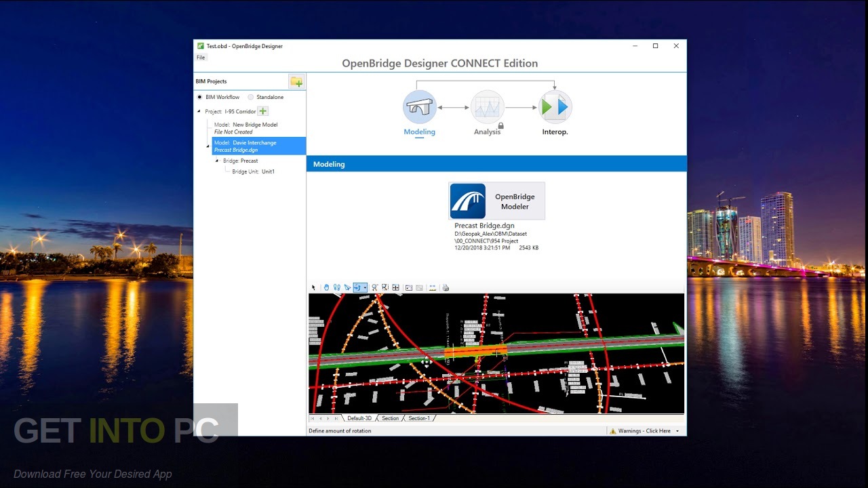868x488 pixels.
Task: Click the Modeling label under workflow icon
Action: 420,131
